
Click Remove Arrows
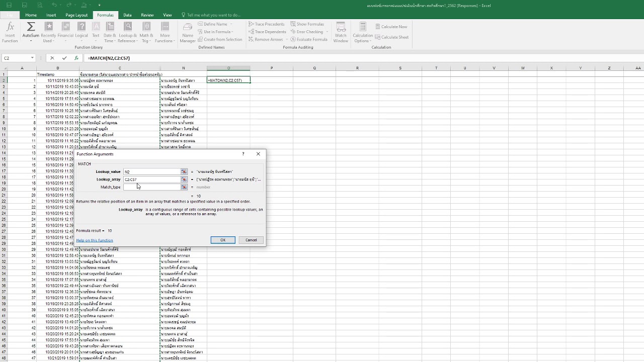[x=266, y=39]
